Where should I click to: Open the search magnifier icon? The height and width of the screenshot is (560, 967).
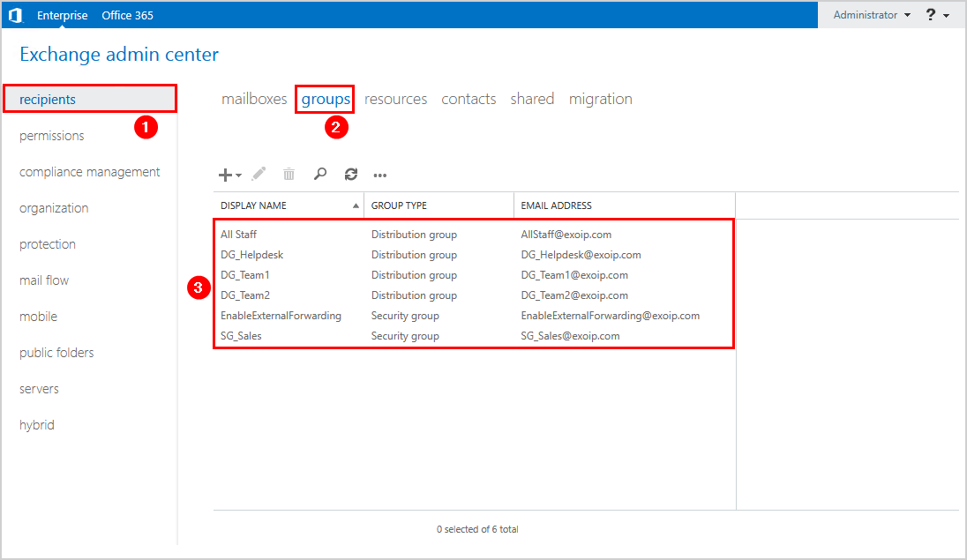(319, 174)
